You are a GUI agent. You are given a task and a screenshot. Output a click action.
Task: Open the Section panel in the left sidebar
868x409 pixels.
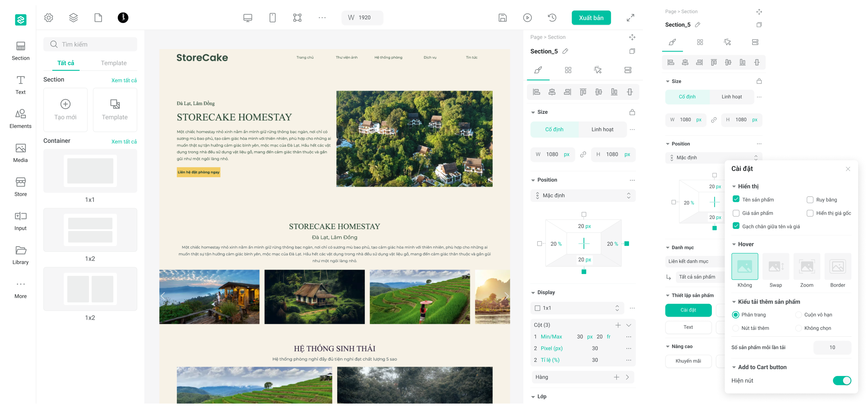point(20,50)
